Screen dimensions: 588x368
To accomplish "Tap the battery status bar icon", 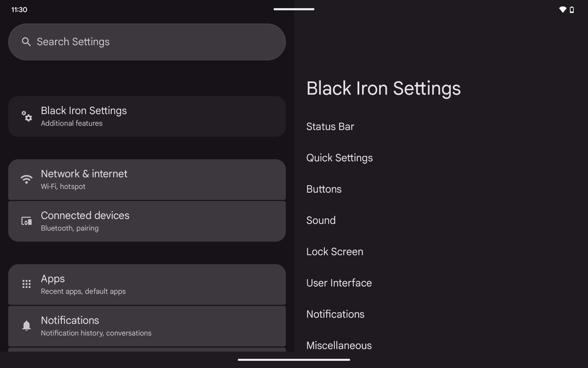I will [572, 10].
